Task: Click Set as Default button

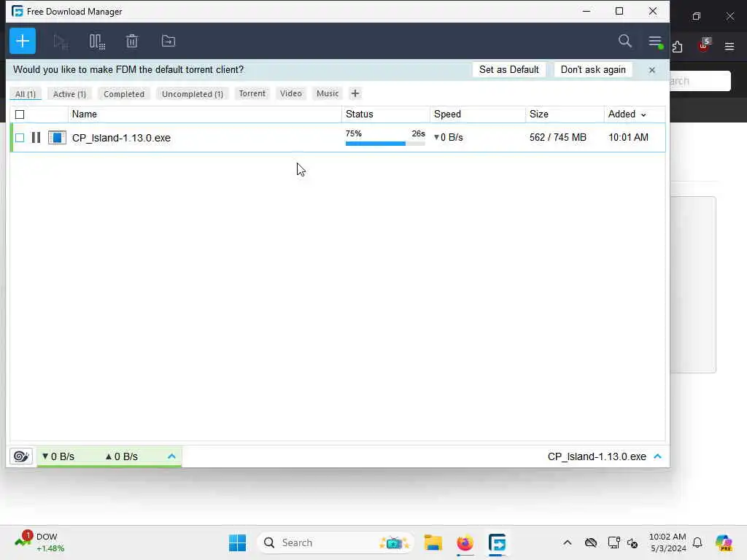Action: (x=508, y=69)
